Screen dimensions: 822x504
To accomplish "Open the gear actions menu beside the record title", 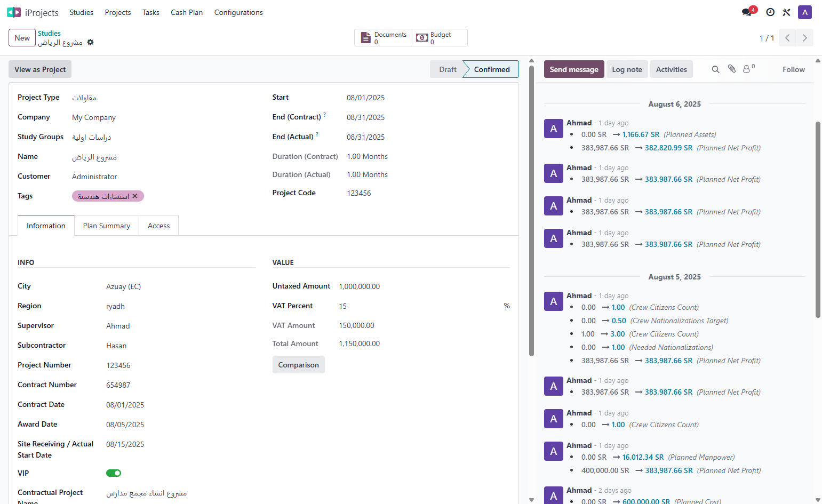I will click(91, 42).
